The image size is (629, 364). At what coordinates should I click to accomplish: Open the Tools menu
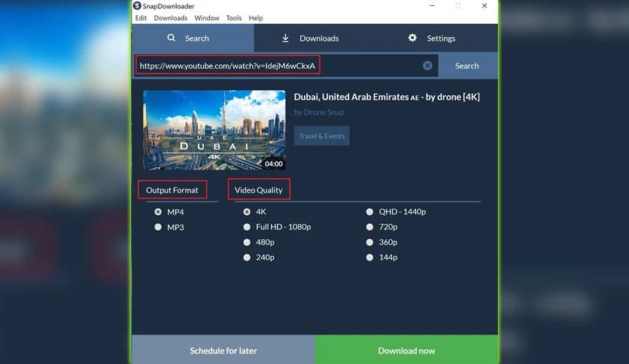tap(234, 18)
